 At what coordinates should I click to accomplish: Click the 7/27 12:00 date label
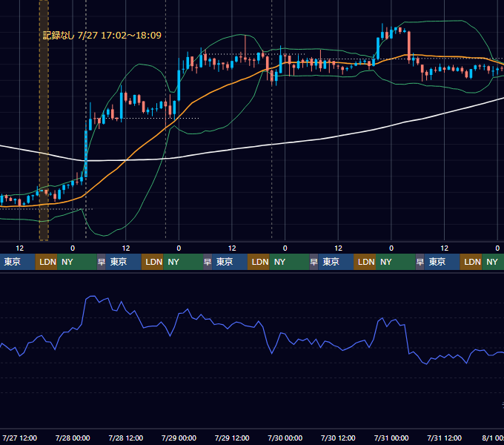(x=20, y=438)
